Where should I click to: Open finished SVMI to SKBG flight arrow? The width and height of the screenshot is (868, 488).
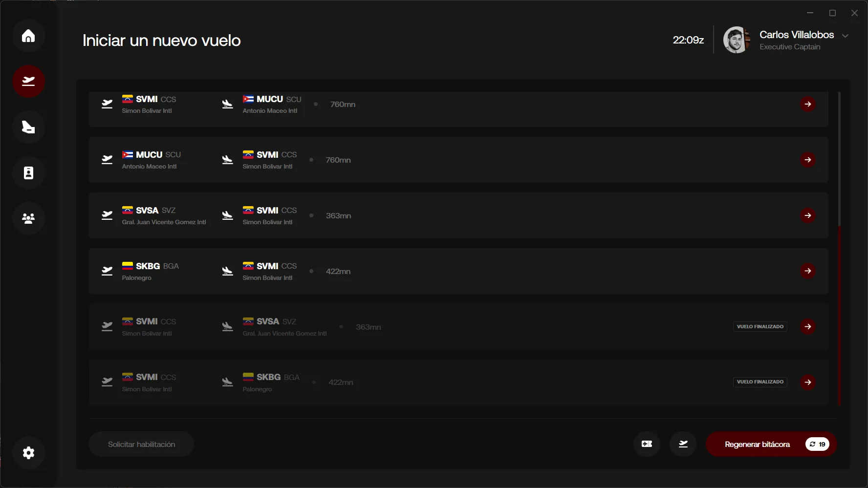807,382
